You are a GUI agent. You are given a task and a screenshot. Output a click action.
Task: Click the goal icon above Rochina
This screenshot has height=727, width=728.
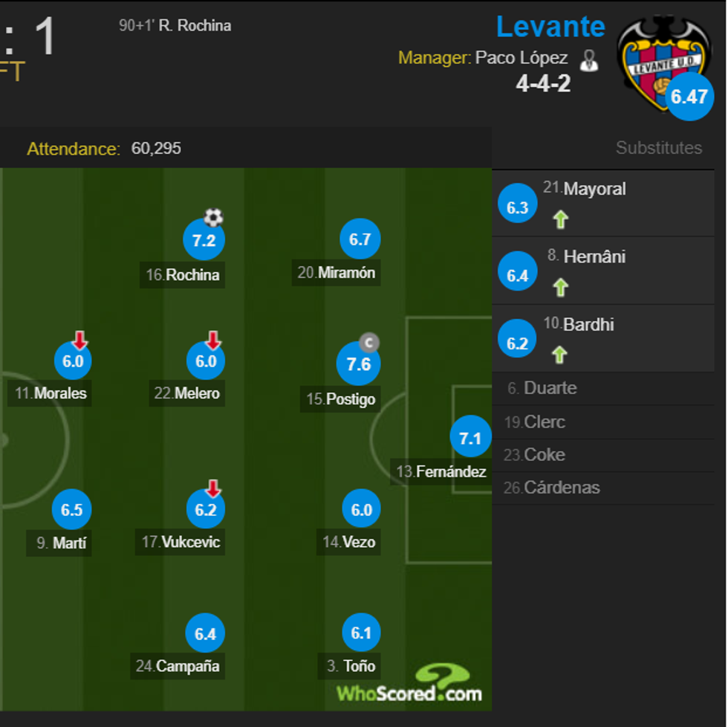(x=212, y=217)
